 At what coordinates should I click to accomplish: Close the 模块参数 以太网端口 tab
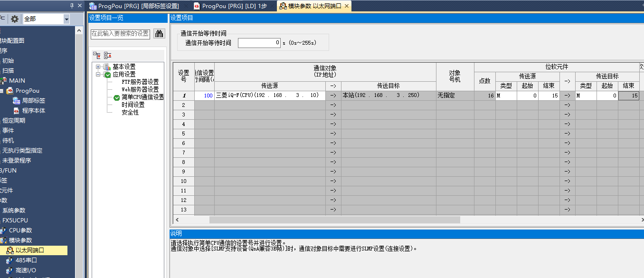click(347, 6)
